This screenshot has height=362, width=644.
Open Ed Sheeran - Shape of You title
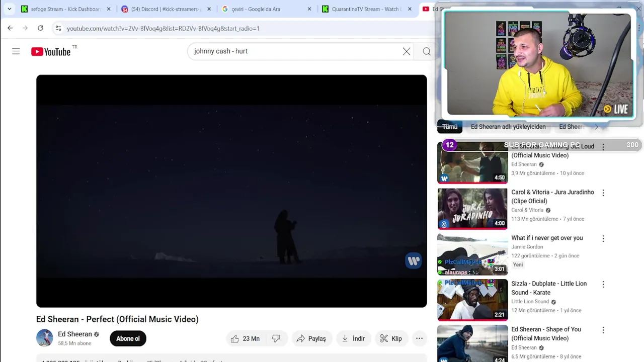pyautogui.click(x=546, y=334)
